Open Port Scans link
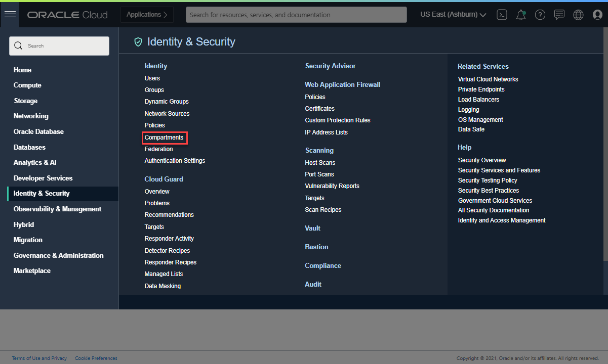 [x=319, y=174]
